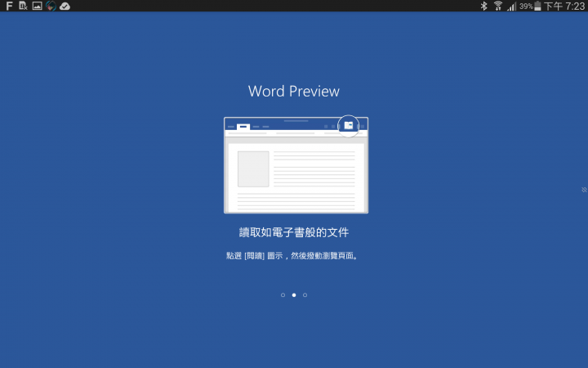
Task: Tap the Bluetooth status icon
Action: [x=483, y=6]
